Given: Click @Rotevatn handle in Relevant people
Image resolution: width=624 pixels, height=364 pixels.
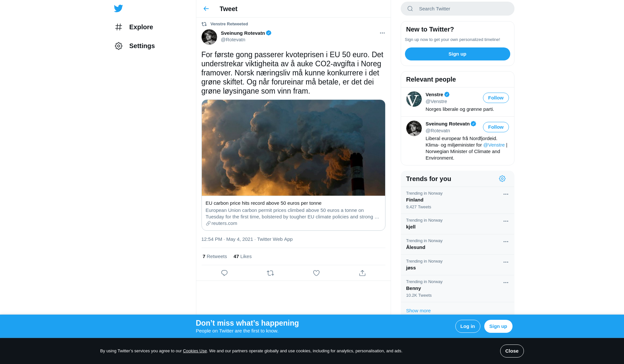Looking at the screenshot, I should pyautogui.click(x=438, y=131).
